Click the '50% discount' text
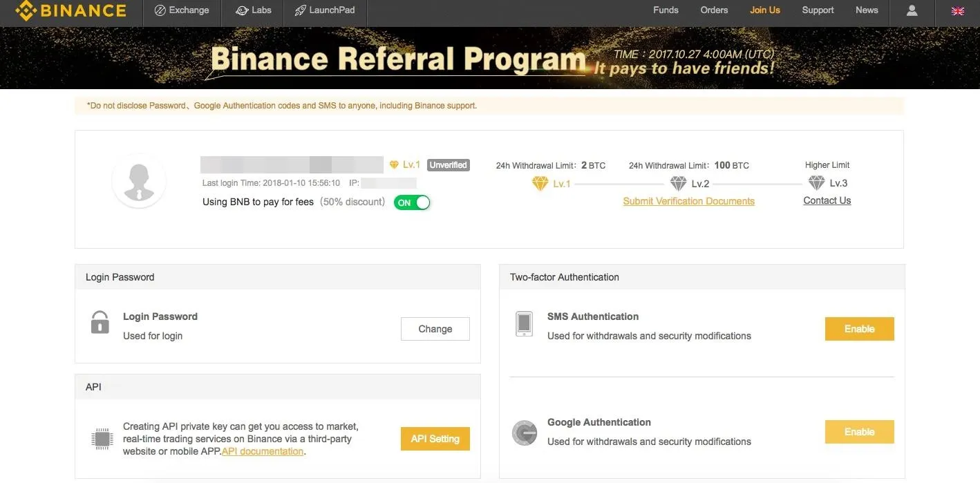The image size is (980, 483). tap(352, 202)
